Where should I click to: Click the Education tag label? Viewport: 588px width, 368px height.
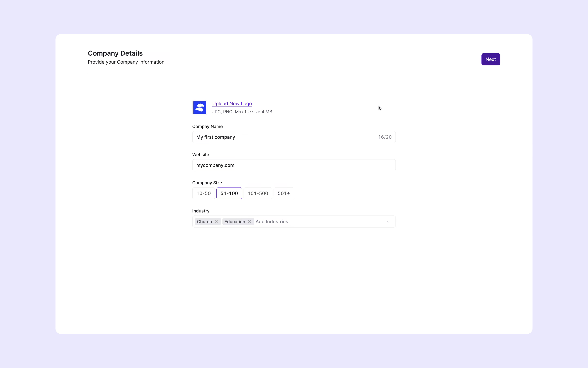[x=234, y=221]
